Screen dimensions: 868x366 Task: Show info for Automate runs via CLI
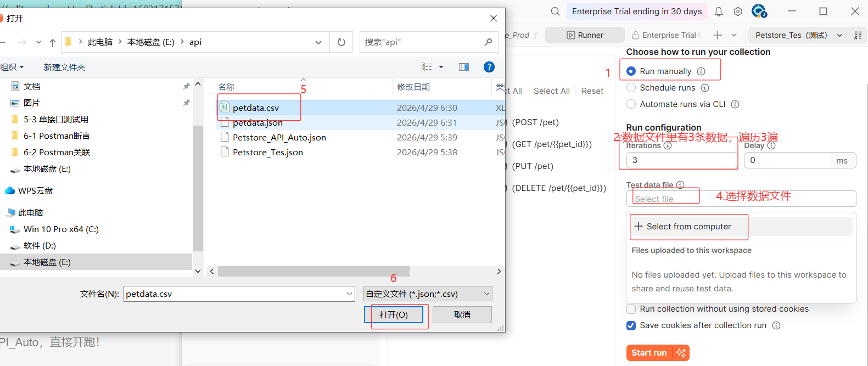[735, 104]
